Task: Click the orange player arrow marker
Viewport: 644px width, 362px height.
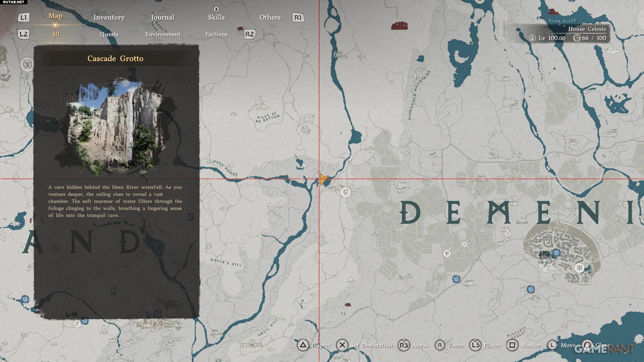Action: pos(323,179)
